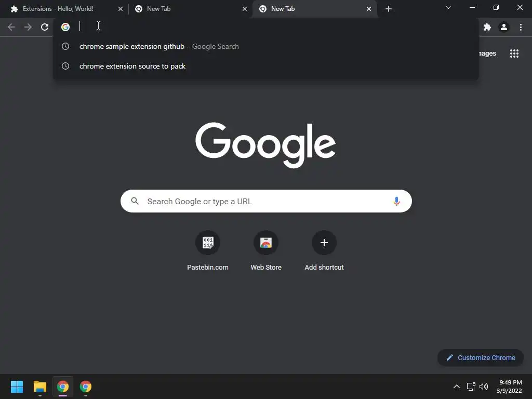Click the Search Google or type a URL box
The height and width of the screenshot is (399, 532).
[266, 201]
